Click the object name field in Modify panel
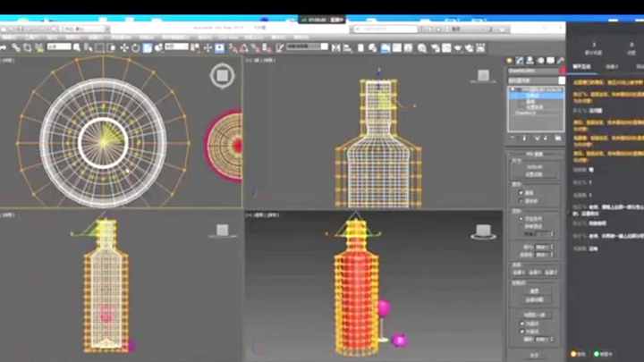 tap(533, 71)
